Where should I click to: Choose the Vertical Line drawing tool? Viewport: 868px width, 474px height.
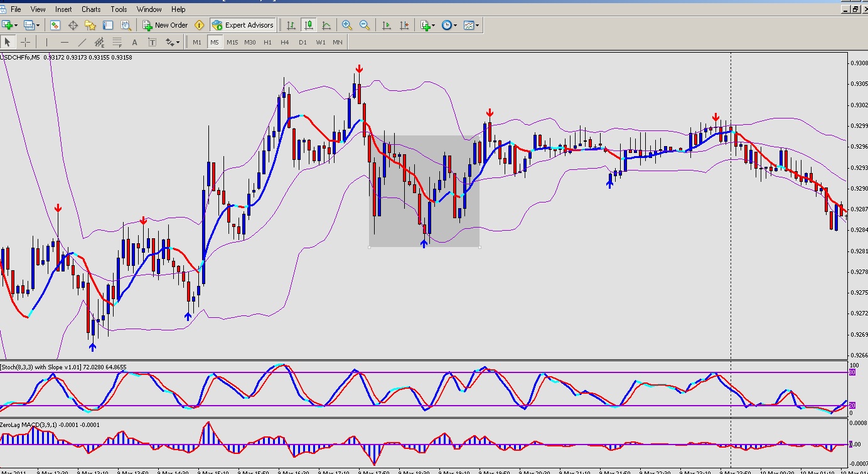point(46,43)
